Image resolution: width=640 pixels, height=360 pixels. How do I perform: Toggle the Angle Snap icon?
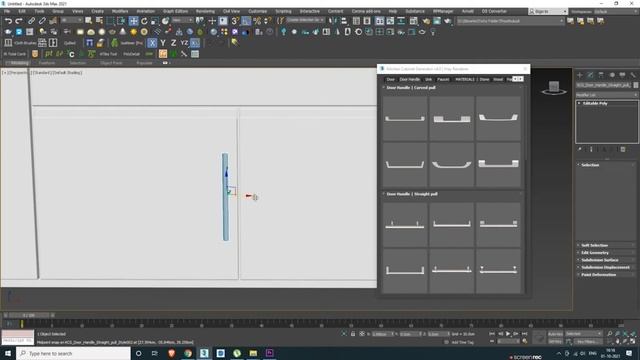click(x=246, y=21)
